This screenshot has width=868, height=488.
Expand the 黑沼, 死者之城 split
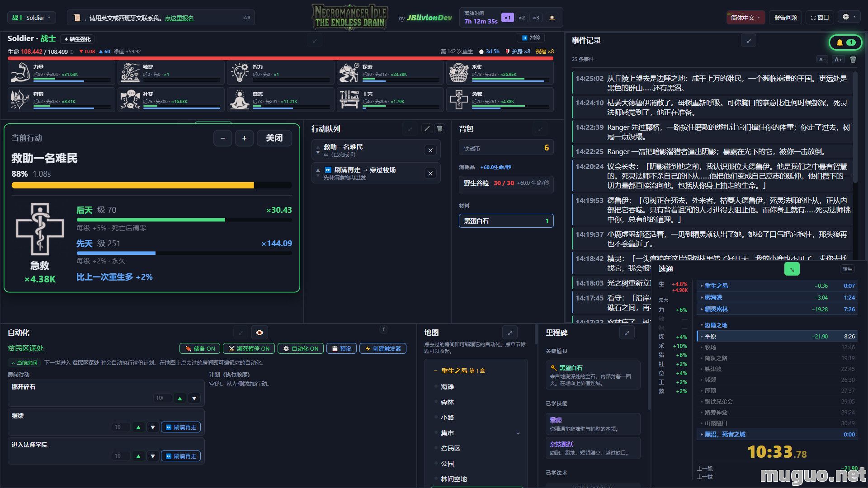[777, 435]
